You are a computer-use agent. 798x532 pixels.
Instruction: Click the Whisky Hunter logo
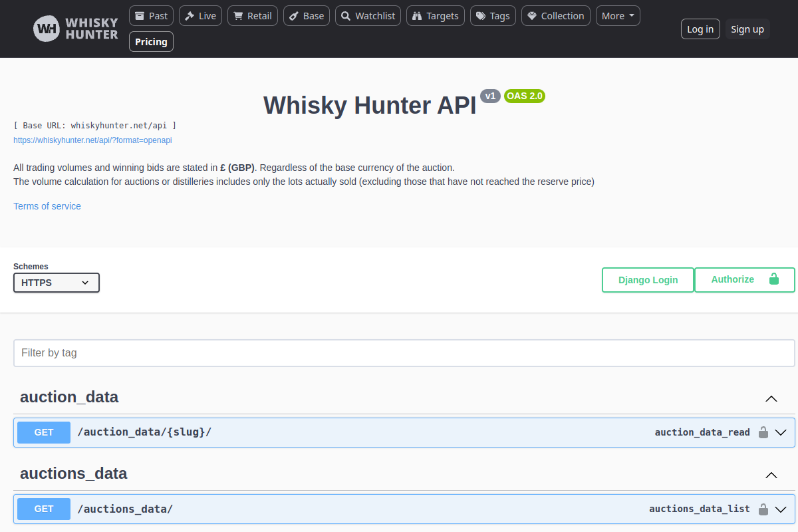pyautogui.click(x=76, y=29)
